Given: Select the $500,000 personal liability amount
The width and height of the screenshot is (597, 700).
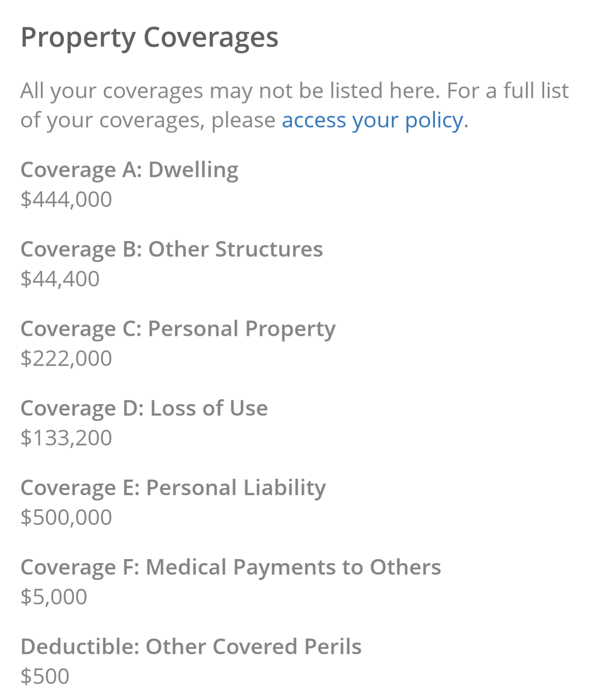Looking at the screenshot, I should click(66, 517).
